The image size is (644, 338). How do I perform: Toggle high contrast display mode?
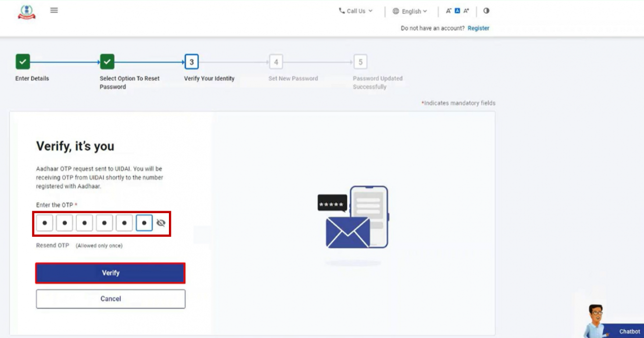click(486, 10)
